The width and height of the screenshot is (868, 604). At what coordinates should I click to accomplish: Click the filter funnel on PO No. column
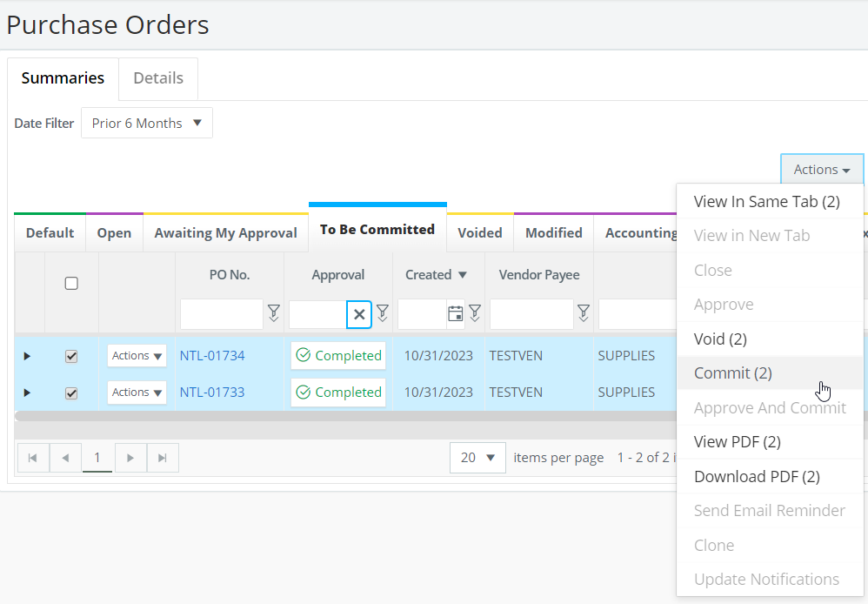coord(273,314)
